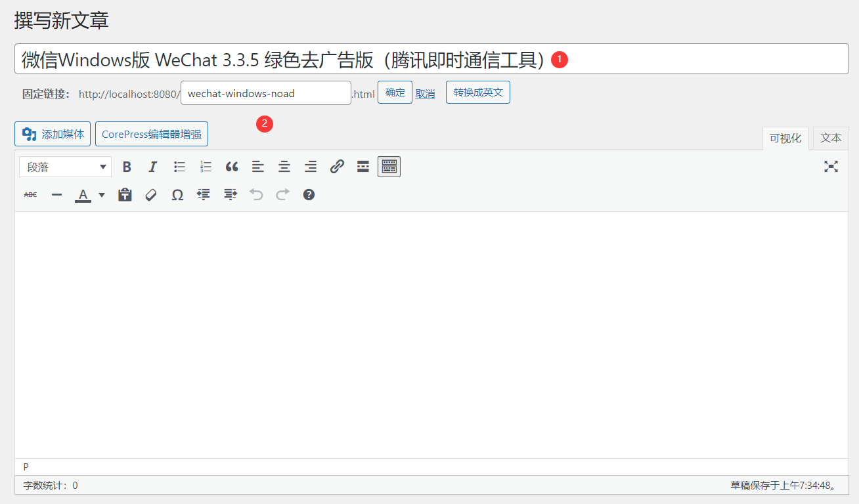Focus the article title field
The width and height of the screenshot is (859, 504).
[x=431, y=59]
